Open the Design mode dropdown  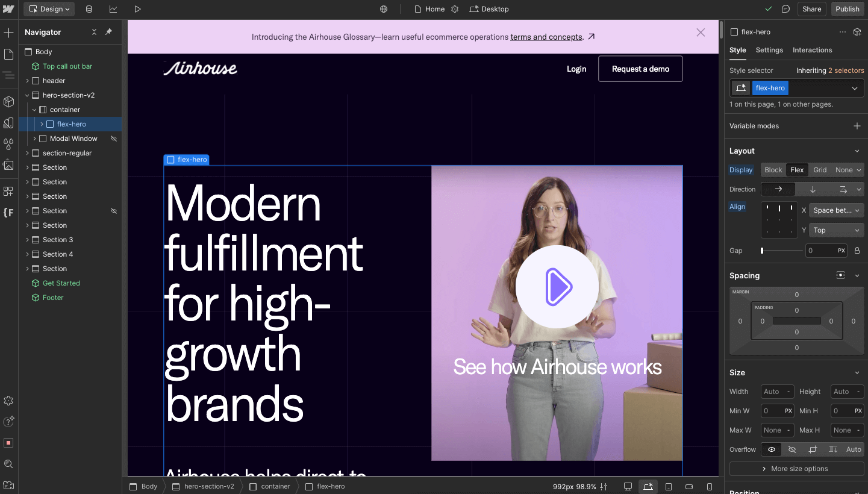coord(49,9)
